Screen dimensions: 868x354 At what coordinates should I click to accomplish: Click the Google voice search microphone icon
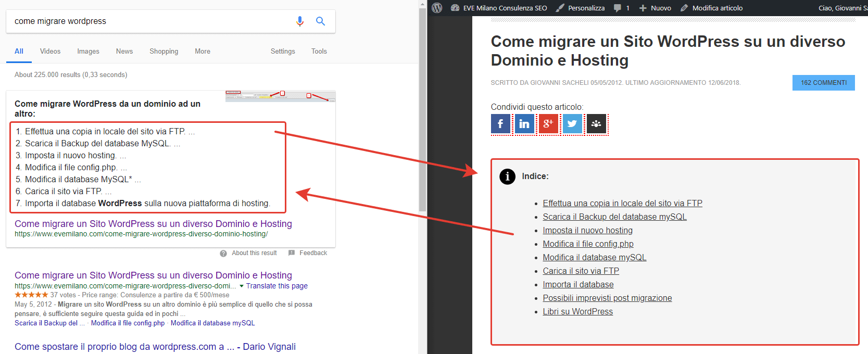300,21
